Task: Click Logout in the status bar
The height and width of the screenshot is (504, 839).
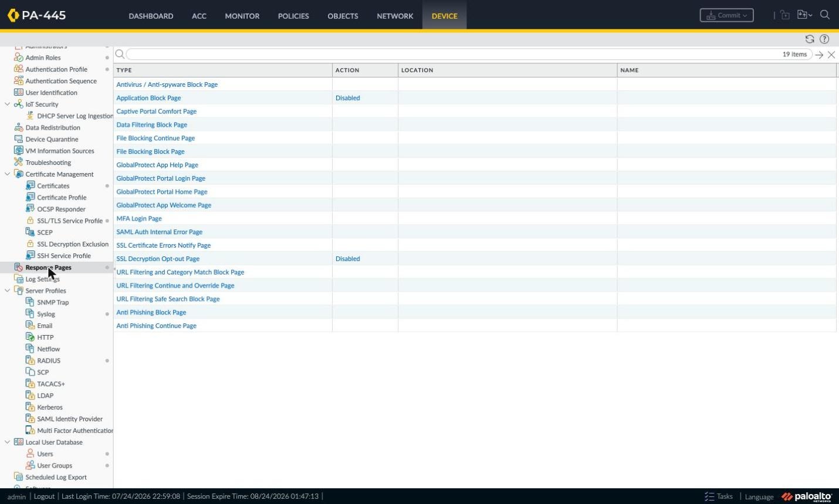Action: pyautogui.click(x=44, y=496)
